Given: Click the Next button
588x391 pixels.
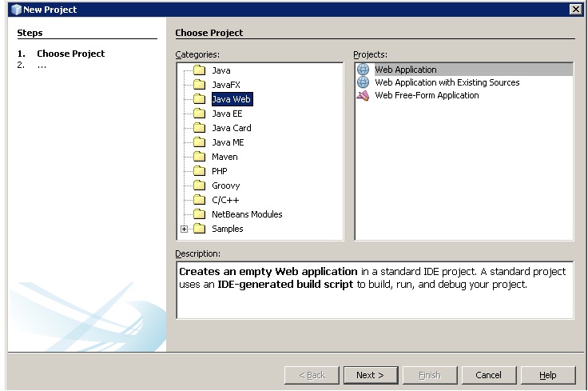Looking at the screenshot, I should coord(371,375).
